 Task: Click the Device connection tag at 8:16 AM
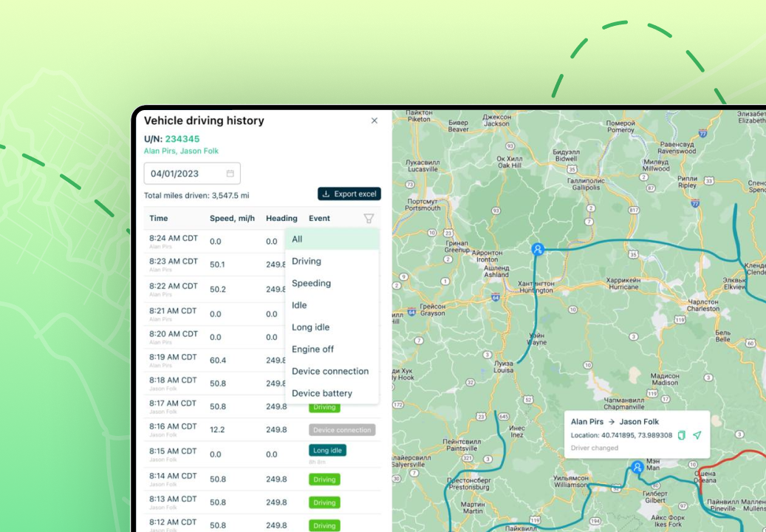(x=342, y=429)
